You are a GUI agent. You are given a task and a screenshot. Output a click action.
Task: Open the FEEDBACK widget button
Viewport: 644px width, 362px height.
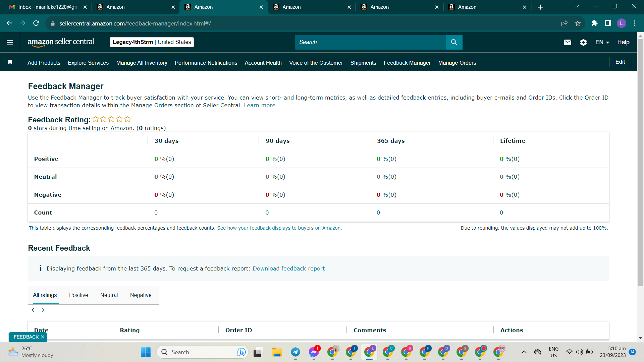click(x=26, y=337)
